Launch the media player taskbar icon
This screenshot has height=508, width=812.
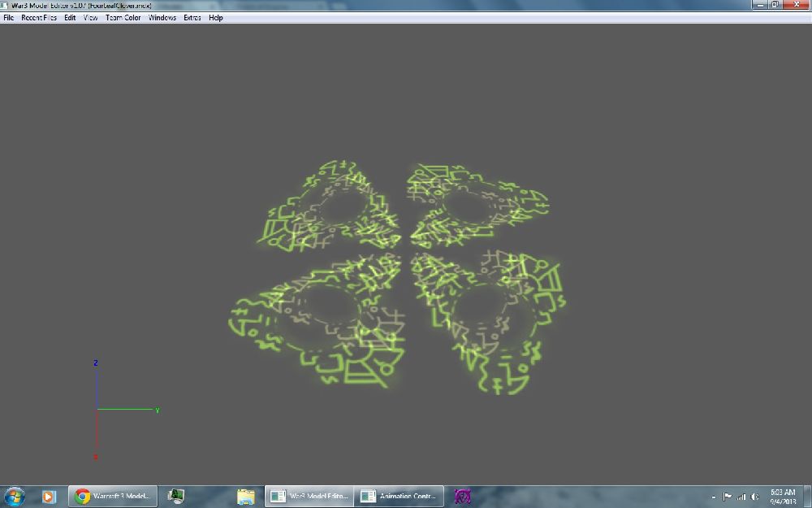tap(49, 497)
